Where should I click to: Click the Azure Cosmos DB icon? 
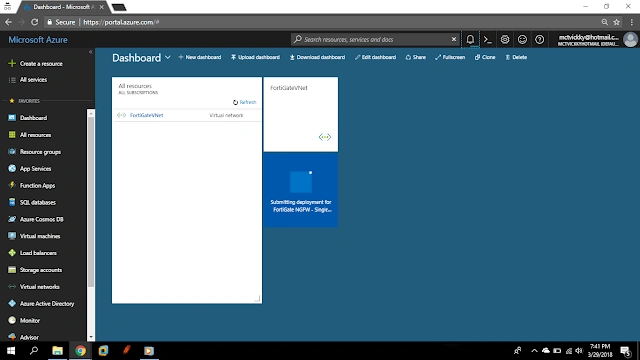[x=12, y=219]
